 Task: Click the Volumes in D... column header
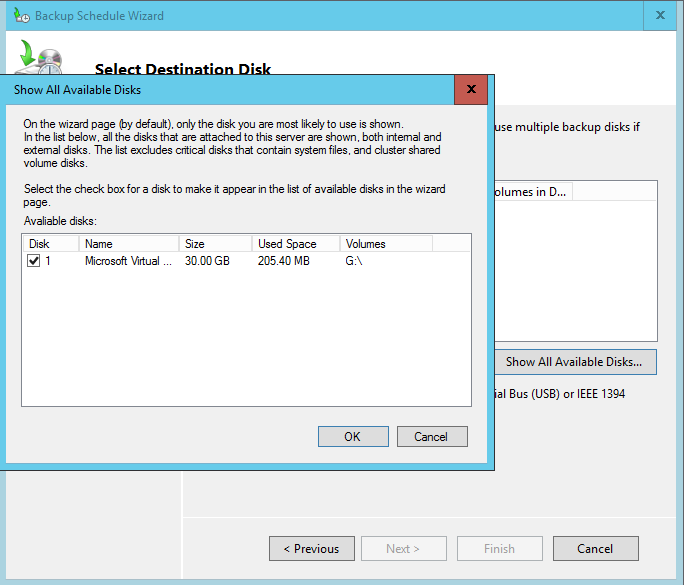pyautogui.click(x=530, y=192)
